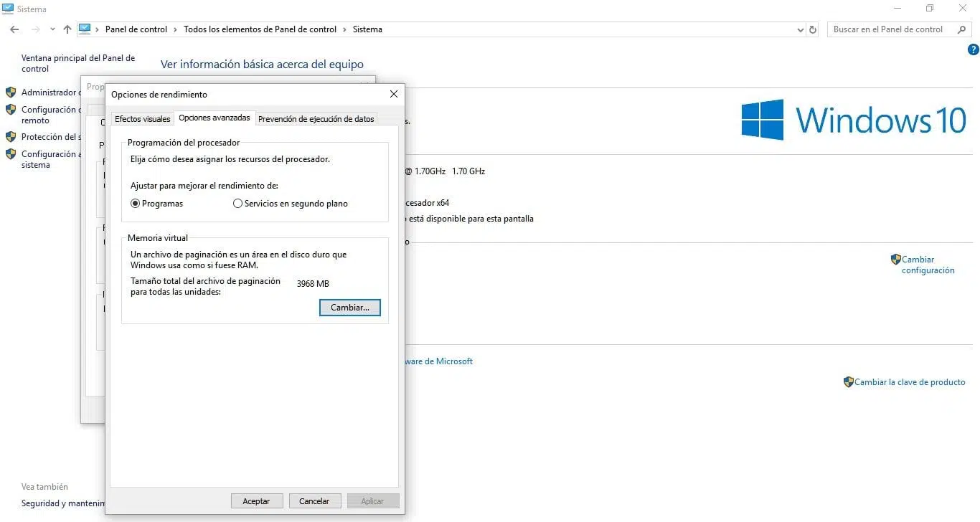Open Seguridad y mantenimiento link
980x522 pixels.
click(63, 503)
